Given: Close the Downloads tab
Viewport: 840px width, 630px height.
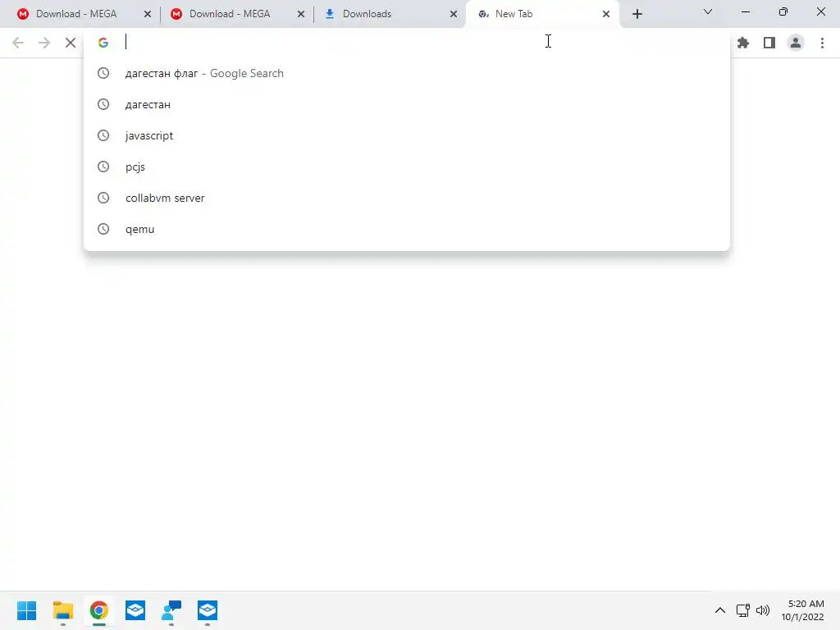Looking at the screenshot, I should pyautogui.click(x=453, y=14).
